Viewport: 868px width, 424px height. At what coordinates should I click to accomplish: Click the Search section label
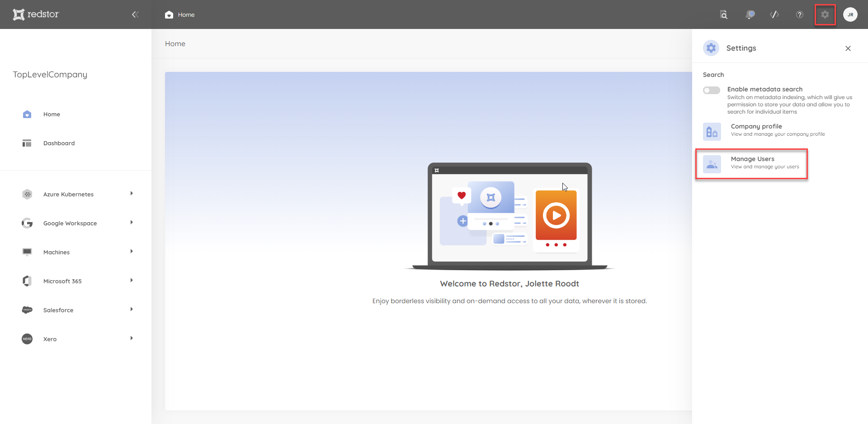coord(713,75)
